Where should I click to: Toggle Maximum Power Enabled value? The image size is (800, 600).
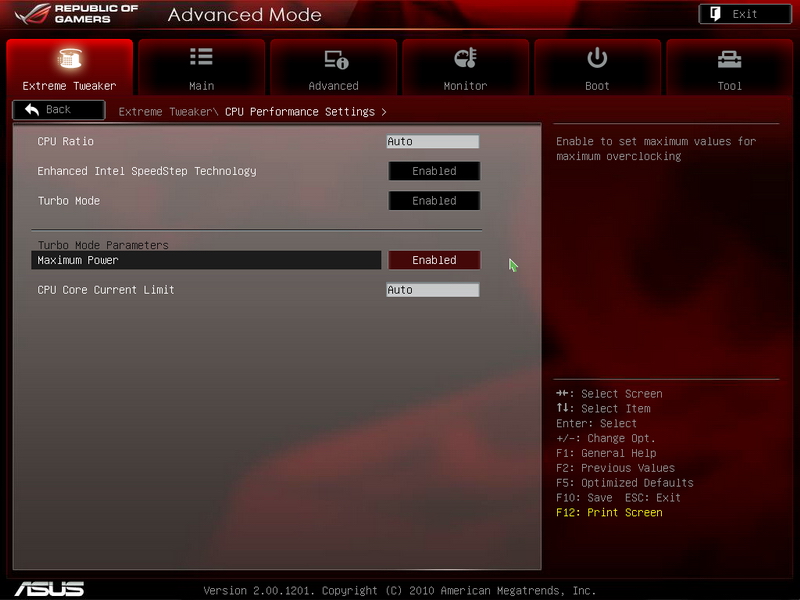[x=434, y=260]
